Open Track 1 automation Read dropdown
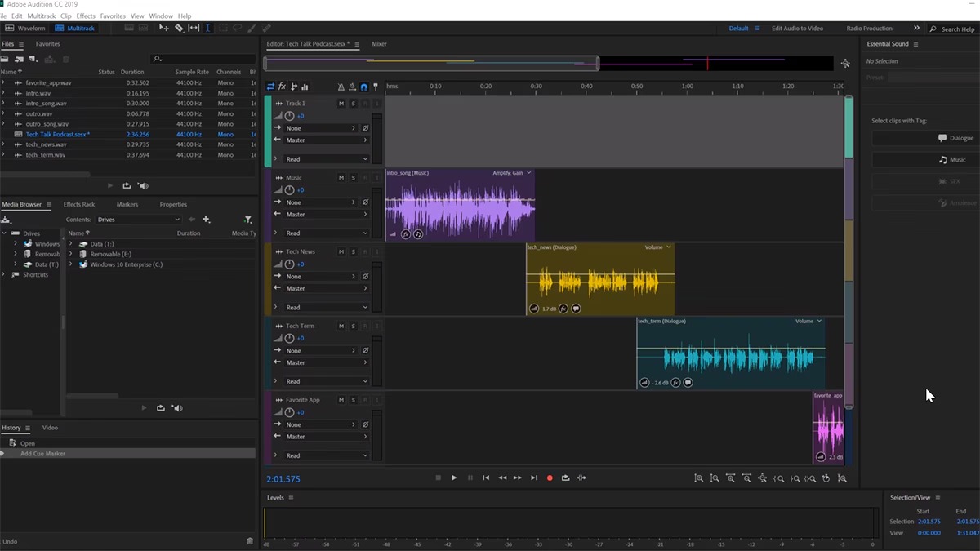Screen dimensions: 980x551 point(327,159)
